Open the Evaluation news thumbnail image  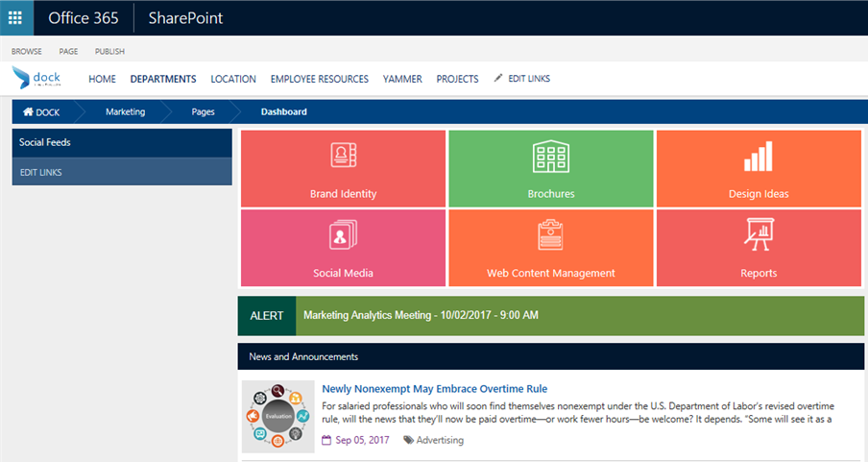pos(277,416)
